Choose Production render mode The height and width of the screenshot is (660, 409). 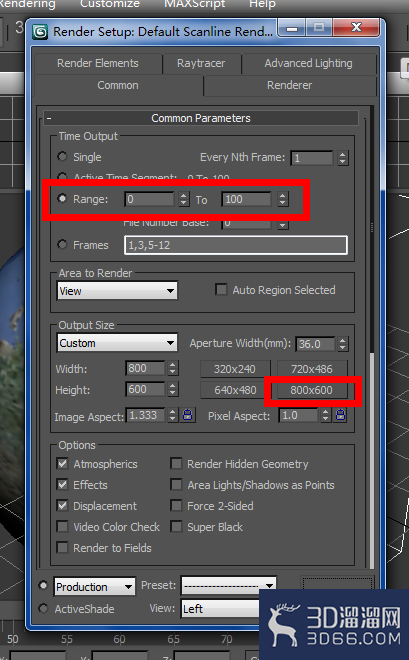(x=43, y=585)
